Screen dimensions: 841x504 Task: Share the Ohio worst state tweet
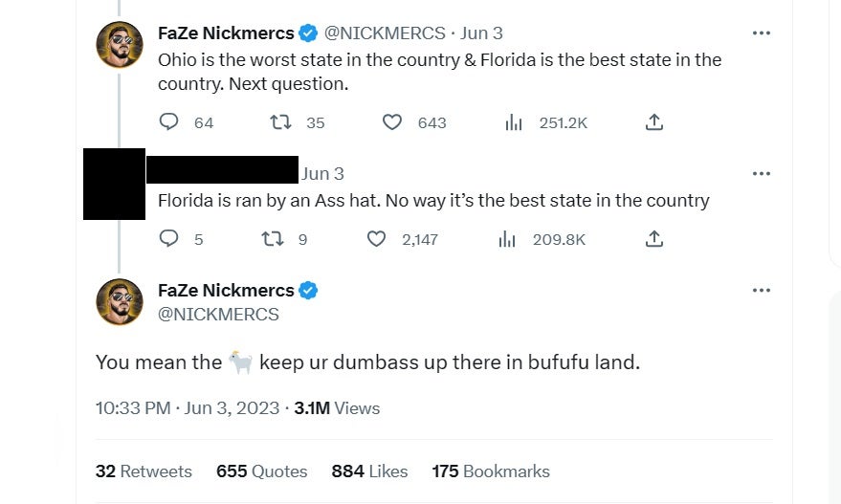tap(654, 122)
